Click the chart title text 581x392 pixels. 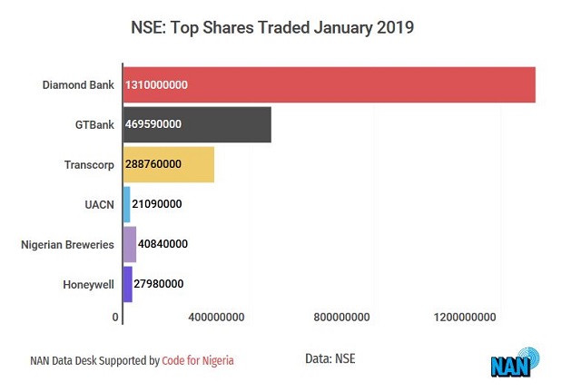[x=272, y=28]
